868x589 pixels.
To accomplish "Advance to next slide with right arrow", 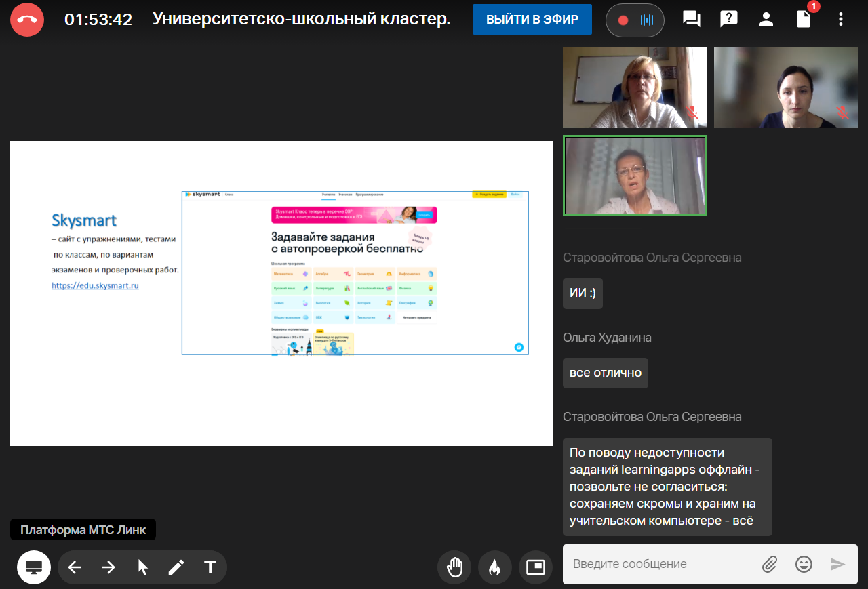I will coord(108,567).
